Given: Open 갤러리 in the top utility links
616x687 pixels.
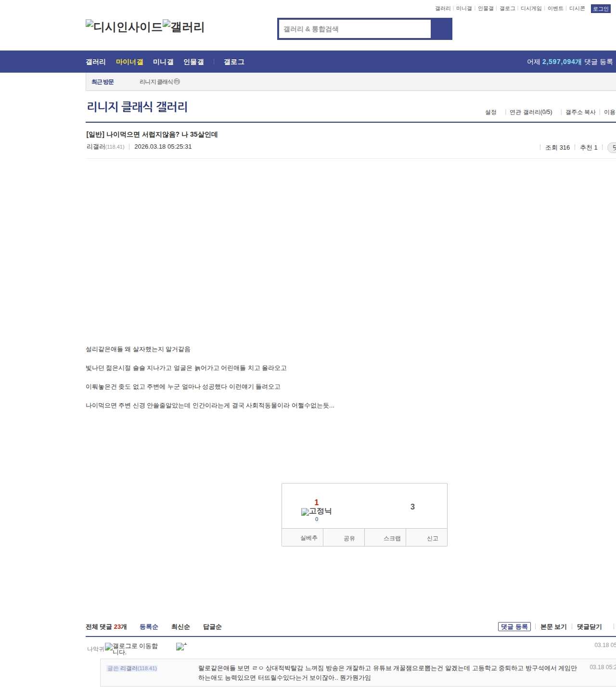Looking at the screenshot, I should 443,9.
